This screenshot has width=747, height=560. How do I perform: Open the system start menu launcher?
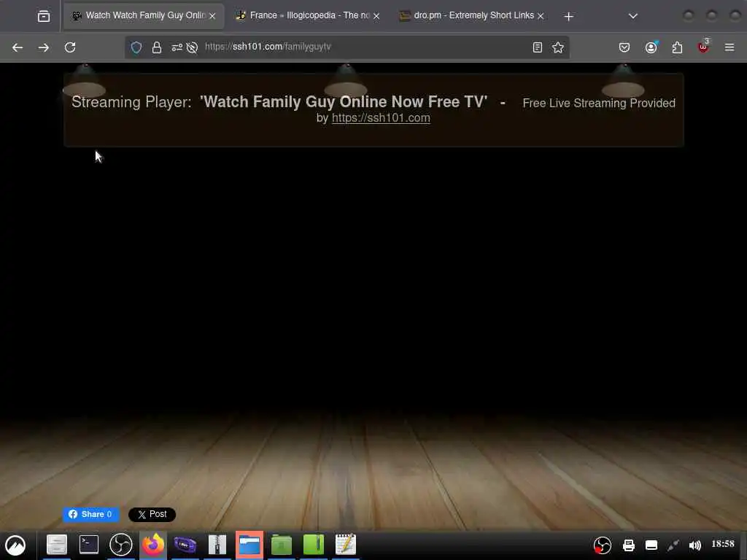(15, 545)
